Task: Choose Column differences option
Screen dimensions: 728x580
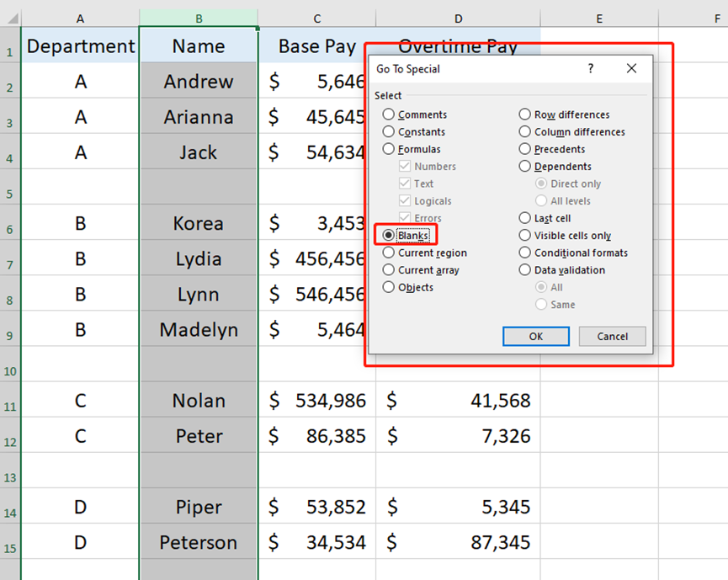Action: tap(524, 131)
